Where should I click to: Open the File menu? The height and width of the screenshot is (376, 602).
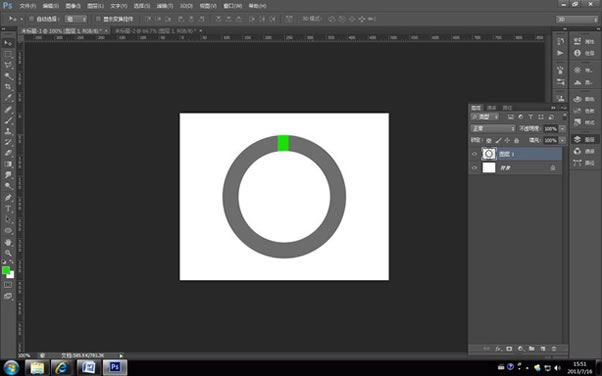click(28, 6)
